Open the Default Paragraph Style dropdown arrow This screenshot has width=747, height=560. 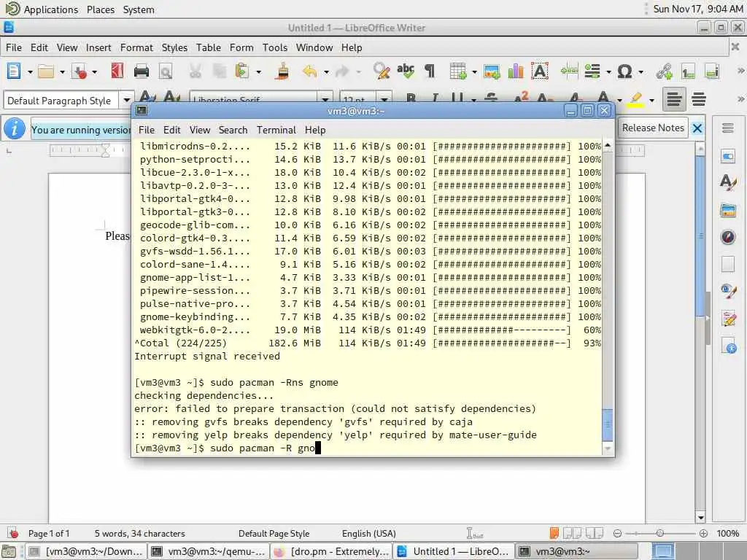126,101
